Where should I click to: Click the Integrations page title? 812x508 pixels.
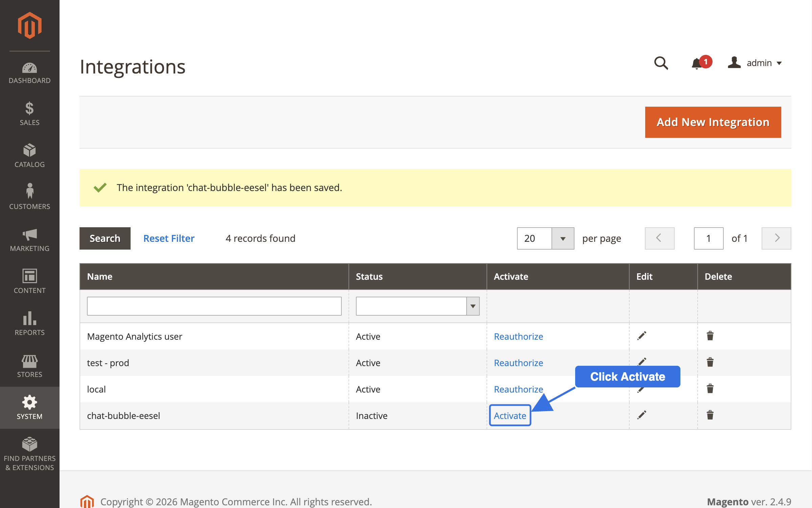pos(133,67)
